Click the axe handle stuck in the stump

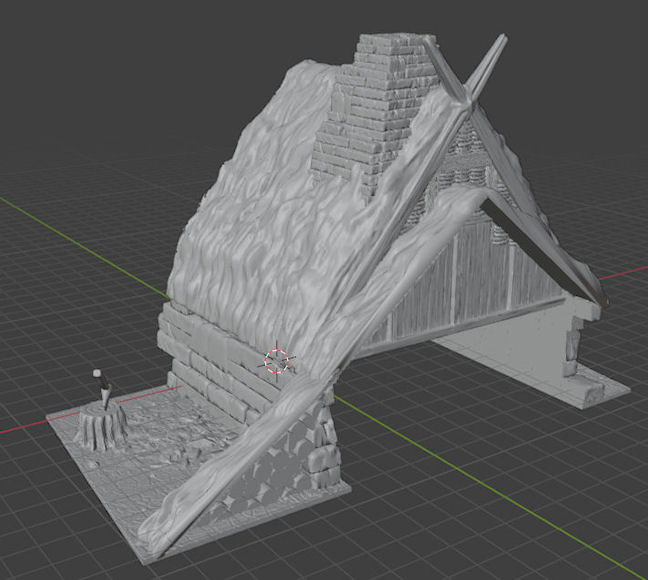102,384
